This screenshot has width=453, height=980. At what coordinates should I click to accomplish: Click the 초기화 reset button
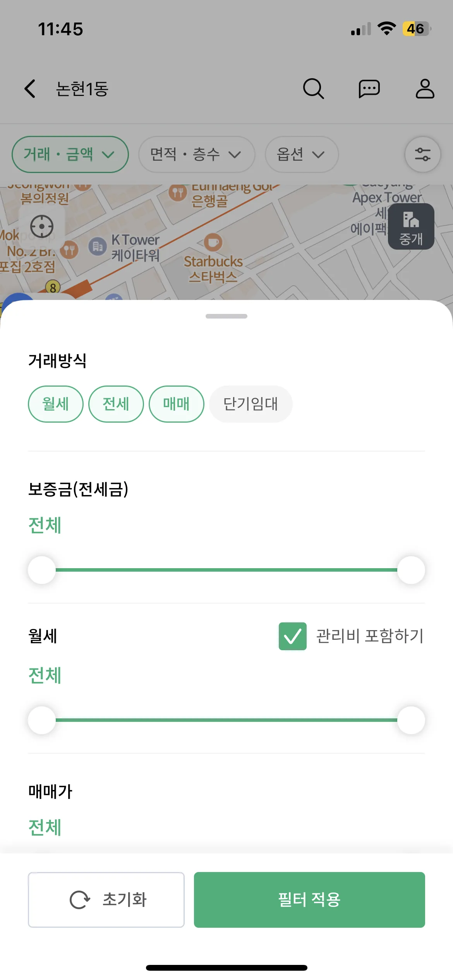(106, 899)
